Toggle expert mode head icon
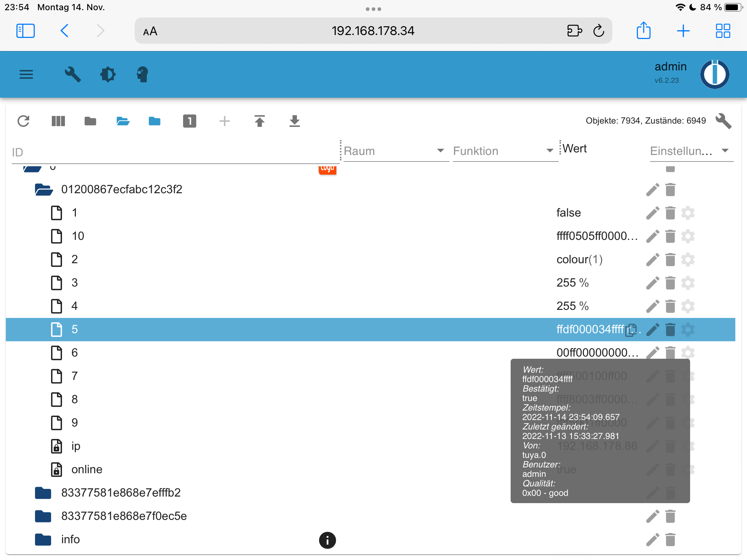This screenshot has height=560, width=747. pyautogui.click(x=142, y=74)
